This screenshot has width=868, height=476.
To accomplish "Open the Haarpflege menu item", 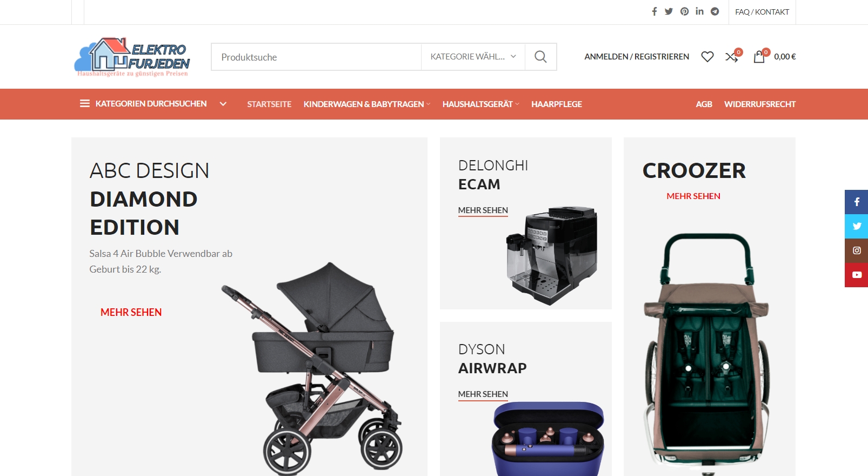I will coord(557,104).
